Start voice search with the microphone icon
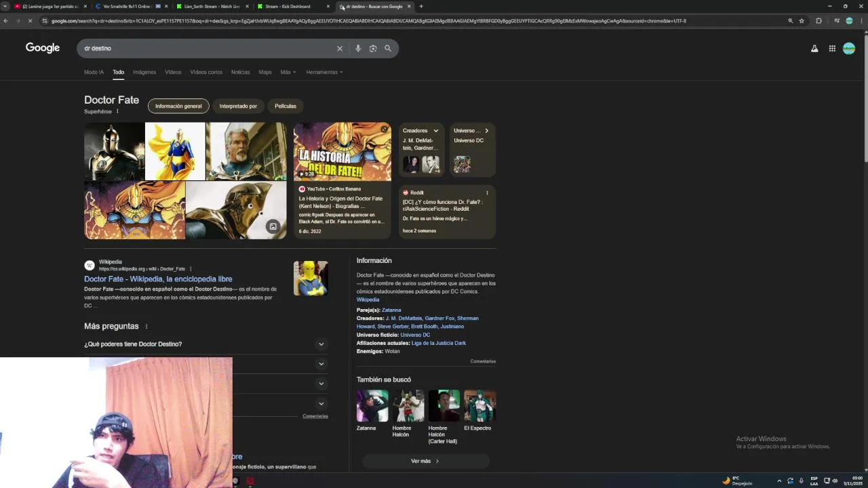This screenshot has width=868, height=488. click(x=358, y=49)
